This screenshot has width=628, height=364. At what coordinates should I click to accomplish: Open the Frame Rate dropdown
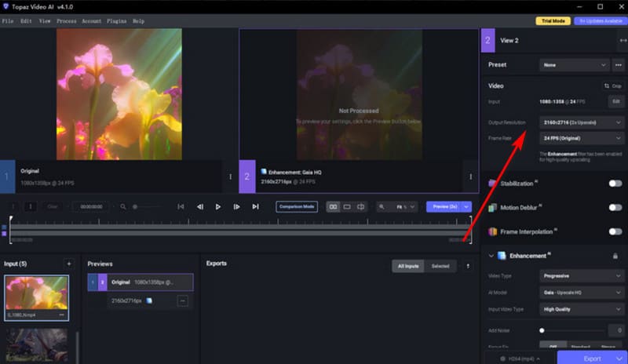point(581,138)
